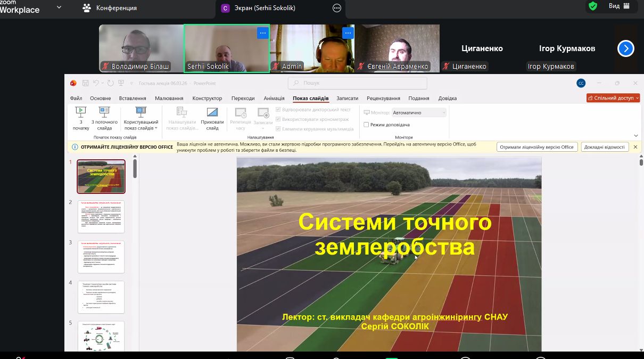Open Zoom Workplace dropdown chevron
Screen dimensions: 644x359
(59, 7)
